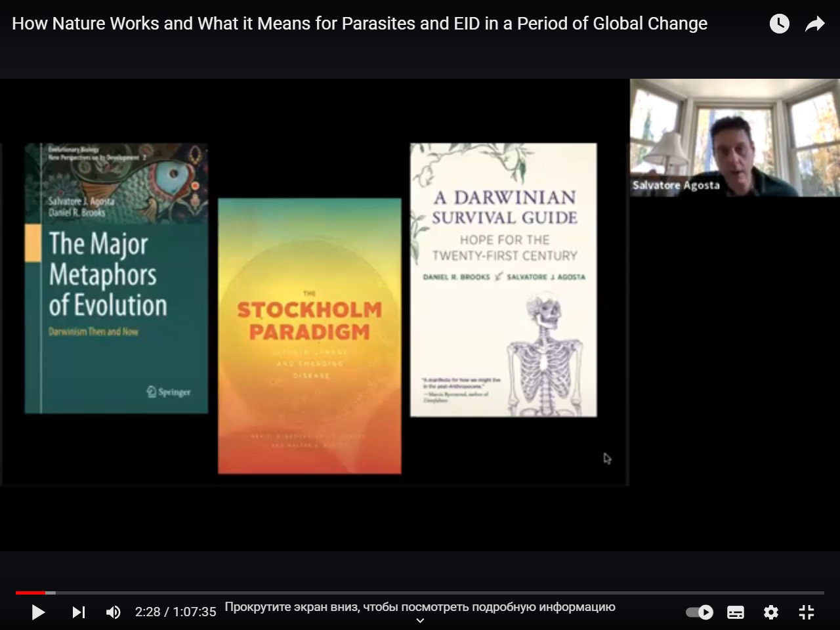Click The Major Metaphors of Evolution cover
840x630 pixels.
116,278
